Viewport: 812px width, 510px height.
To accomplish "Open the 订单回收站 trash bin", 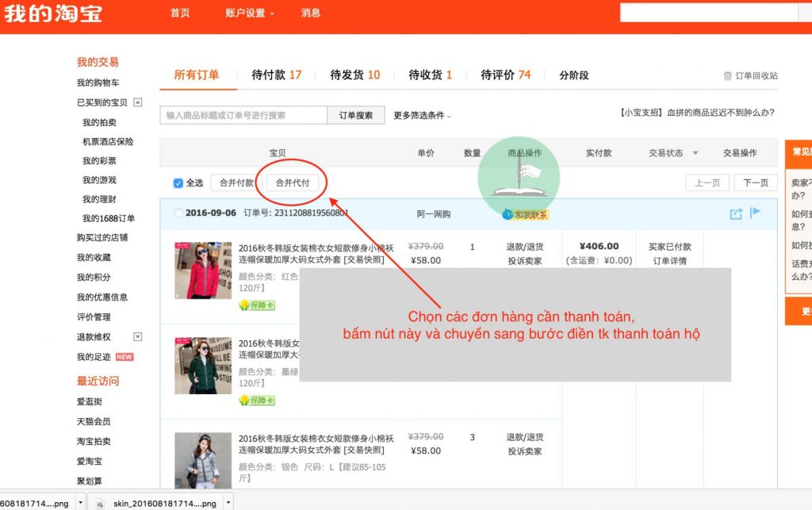I will 749,76.
